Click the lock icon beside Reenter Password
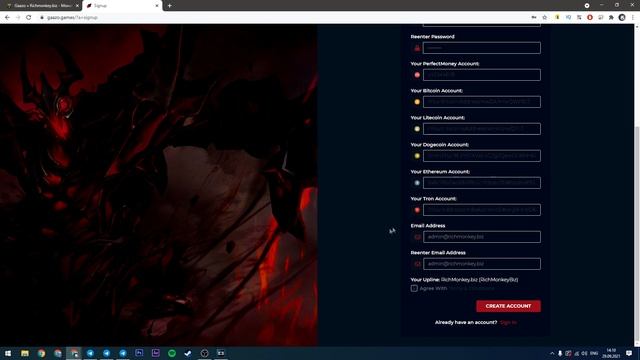Screen dimensions: 640x360 point(417,48)
